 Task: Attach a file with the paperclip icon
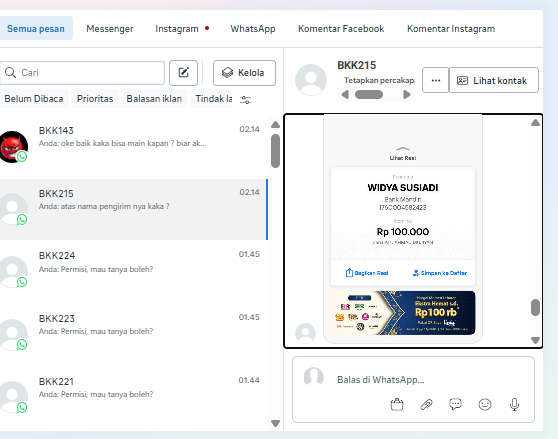(426, 404)
